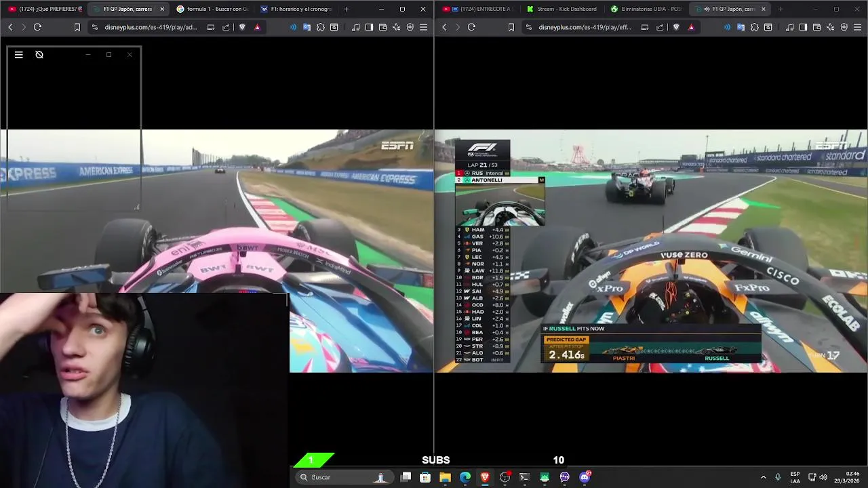The image size is (868, 488).
Task: Open hamburger menu of small overlay window
Action: 19,55
